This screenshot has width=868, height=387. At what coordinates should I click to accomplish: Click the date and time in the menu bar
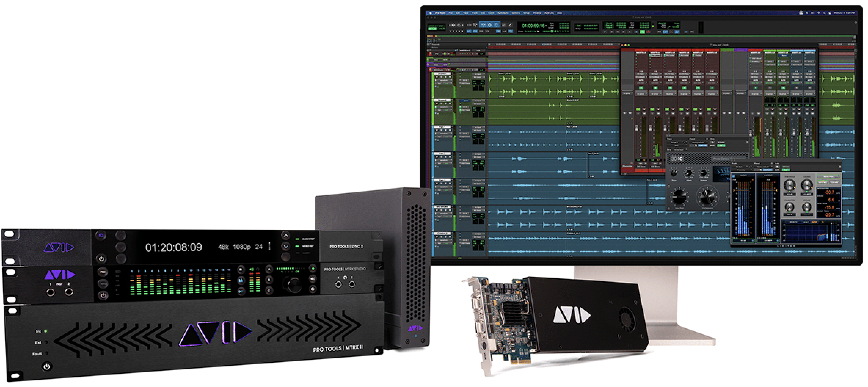844,13
